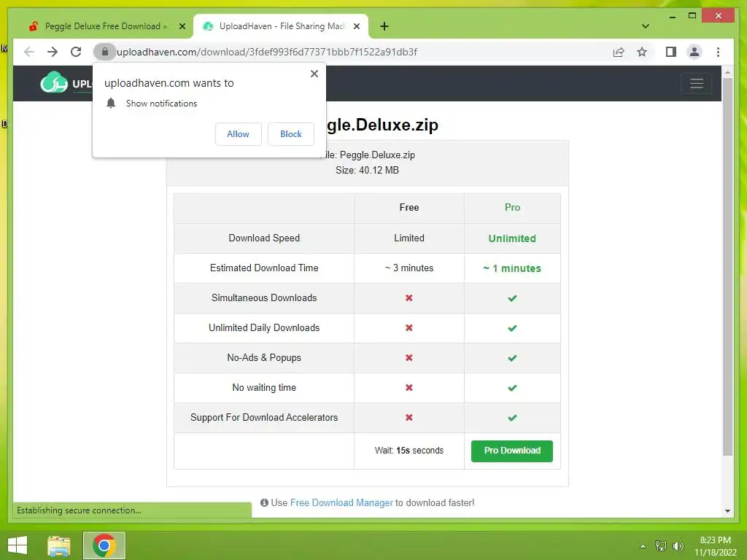Click the green check for No-Ads & Popups
Viewport: 747px width, 560px height.
[x=512, y=358]
